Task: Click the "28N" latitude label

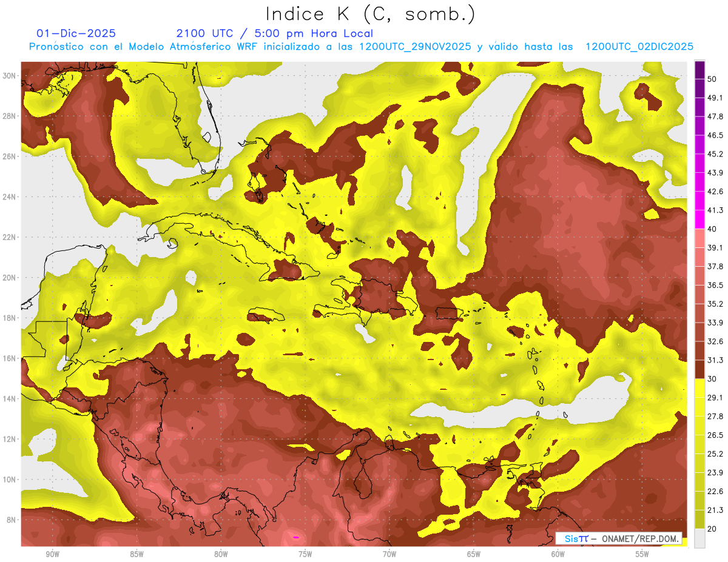Action: point(10,116)
